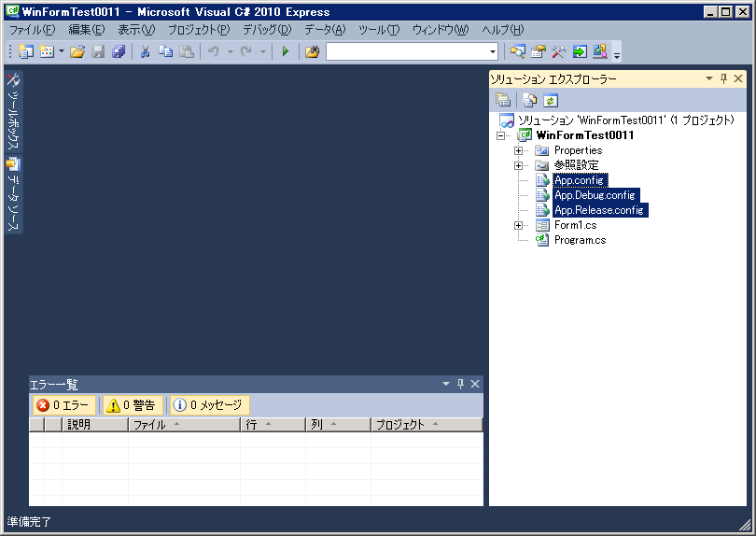Screen dimensions: 756x536
Task: Select the WinFormTest0011 project item
Action: pos(585,135)
